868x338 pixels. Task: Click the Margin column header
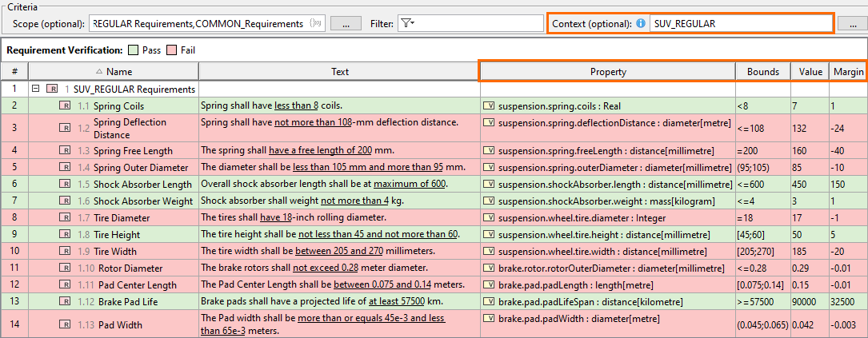point(848,72)
